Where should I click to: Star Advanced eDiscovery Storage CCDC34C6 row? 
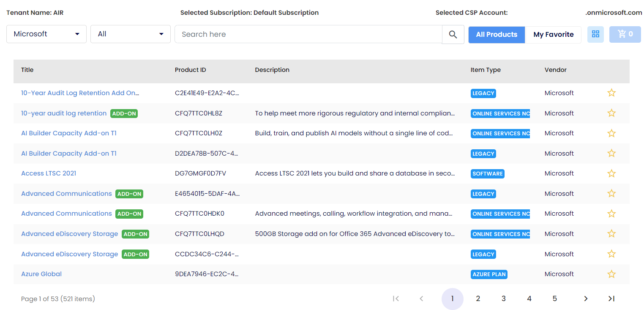[611, 254]
